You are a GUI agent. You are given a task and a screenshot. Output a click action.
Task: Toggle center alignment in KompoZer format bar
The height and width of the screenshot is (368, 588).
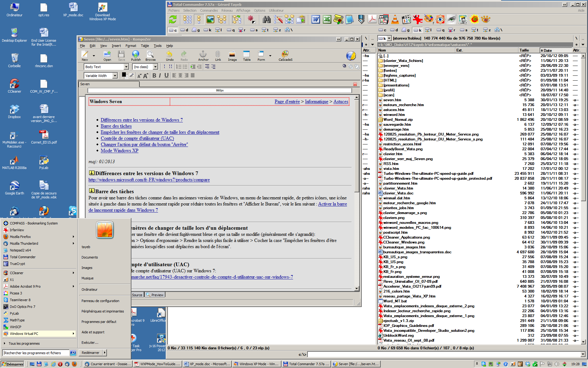(180, 75)
